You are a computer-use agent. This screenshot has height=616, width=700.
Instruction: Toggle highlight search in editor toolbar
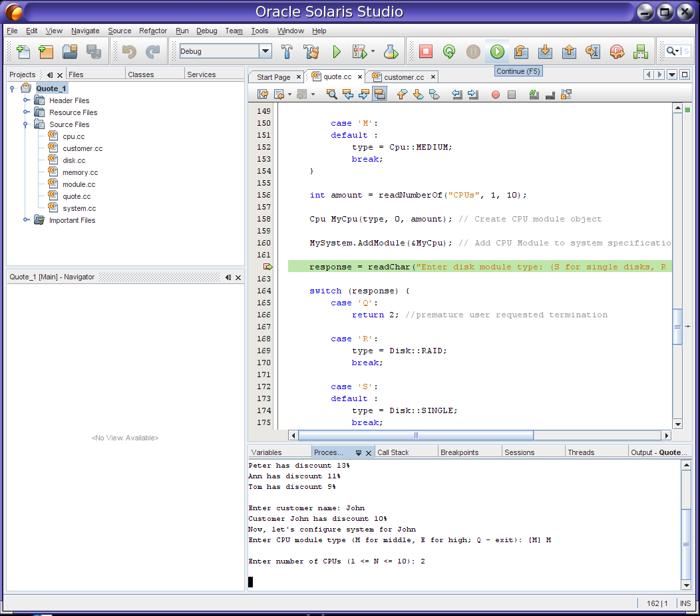click(380, 94)
